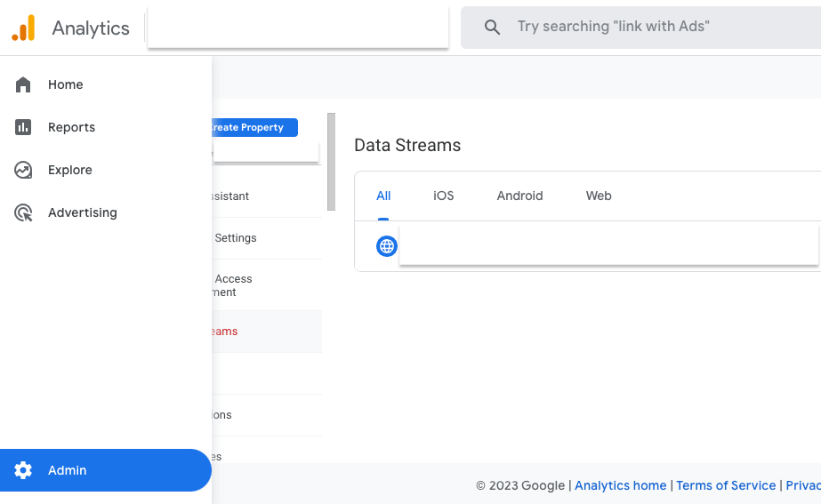Switch to the All streams tab
Screen dimensions: 821x504
[383, 196]
